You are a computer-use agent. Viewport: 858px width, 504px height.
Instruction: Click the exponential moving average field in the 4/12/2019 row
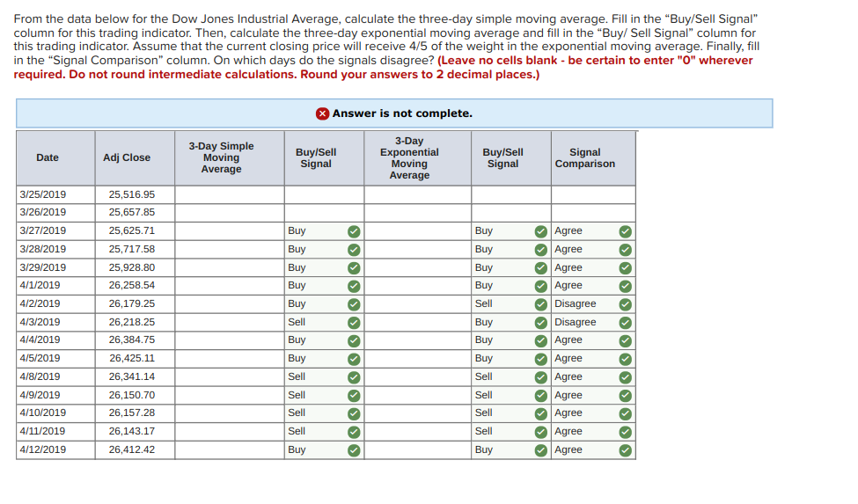coord(418,449)
